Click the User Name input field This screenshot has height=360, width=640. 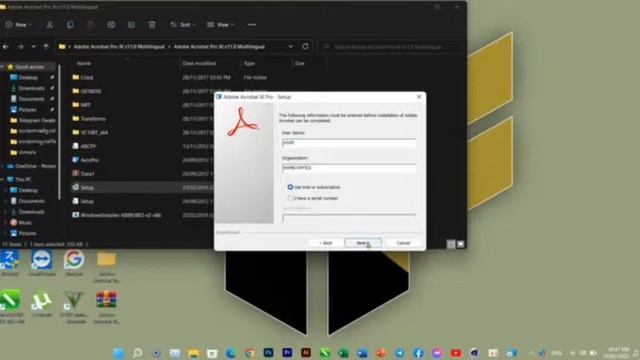click(349, 142)
